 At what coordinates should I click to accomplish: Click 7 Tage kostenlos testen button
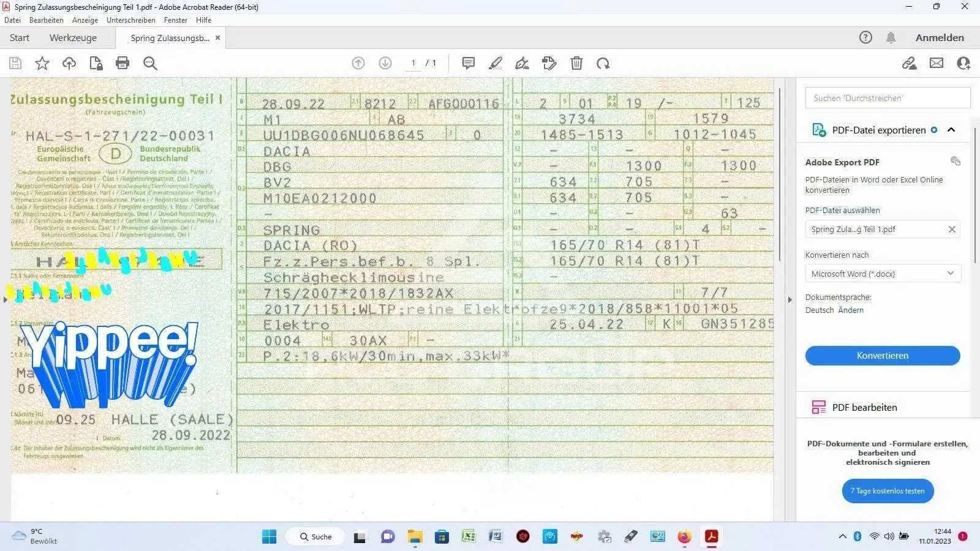click(888, 491)
